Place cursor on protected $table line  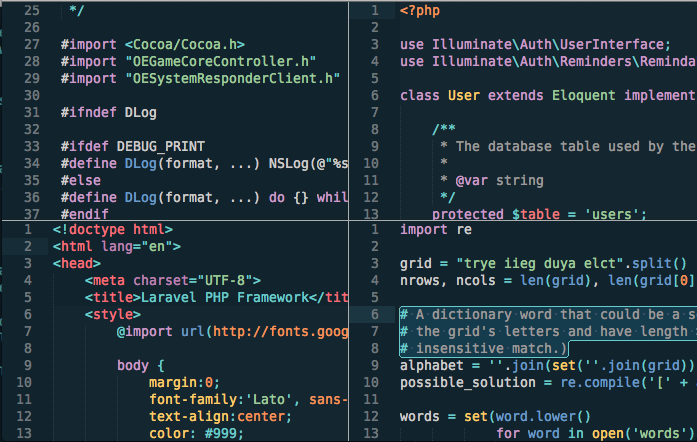click(x=539, y=214)
